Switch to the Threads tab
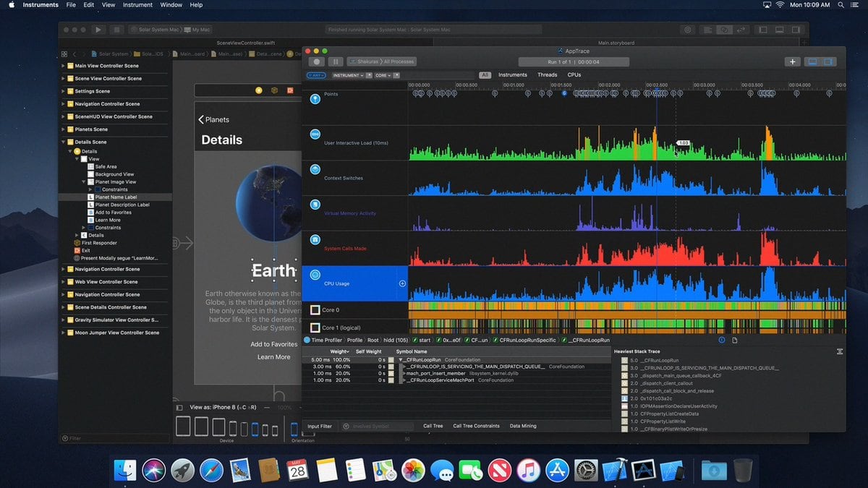Viewport: 868px width, 488px height. click(x=548, y=74)
